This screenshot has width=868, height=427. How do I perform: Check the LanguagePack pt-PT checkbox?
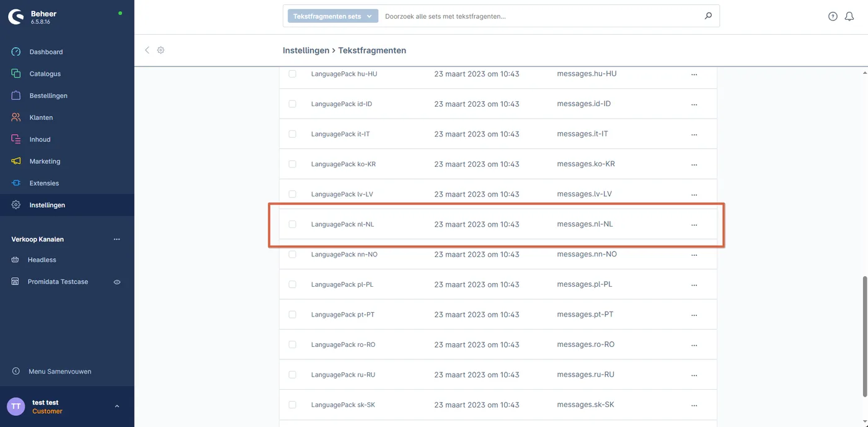pyautogui.click(x=293, y=315)
